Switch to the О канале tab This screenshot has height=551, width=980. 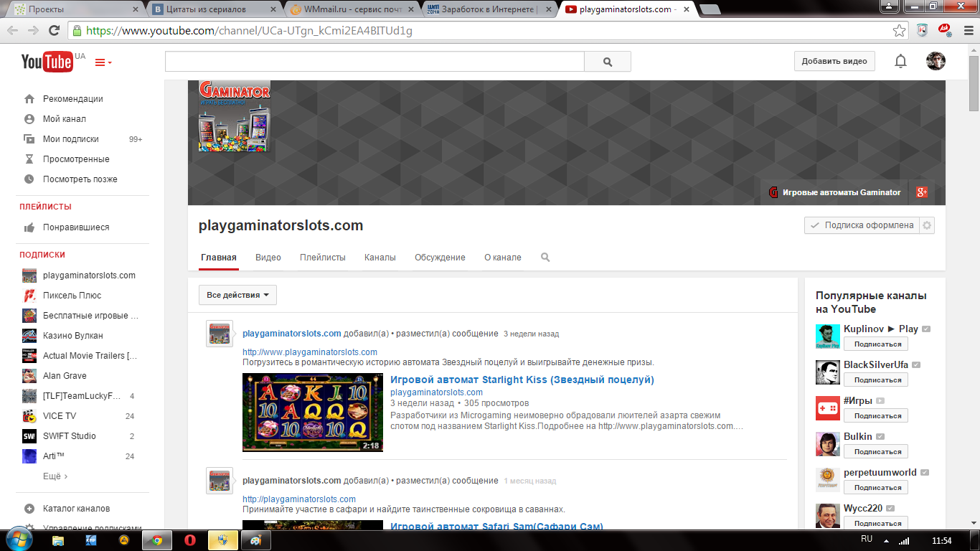tap(503, 258)
